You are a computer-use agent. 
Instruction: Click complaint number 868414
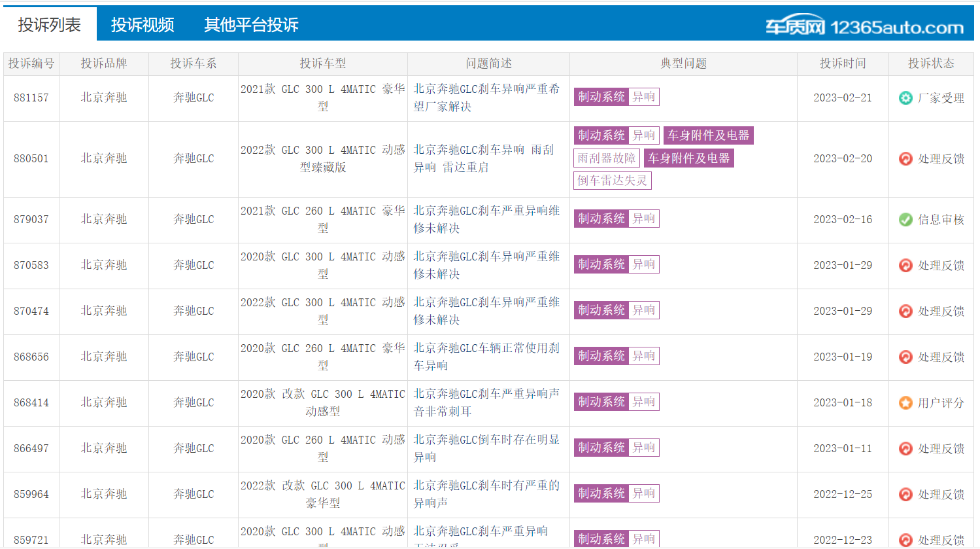[31, 402]
